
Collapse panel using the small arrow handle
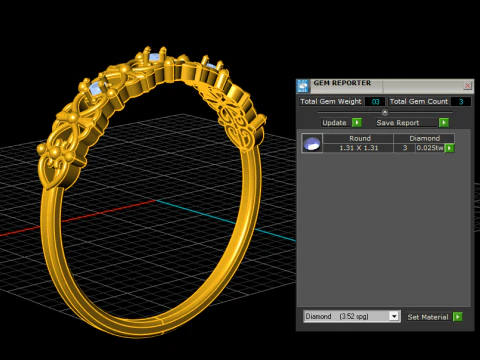(385, 112)
